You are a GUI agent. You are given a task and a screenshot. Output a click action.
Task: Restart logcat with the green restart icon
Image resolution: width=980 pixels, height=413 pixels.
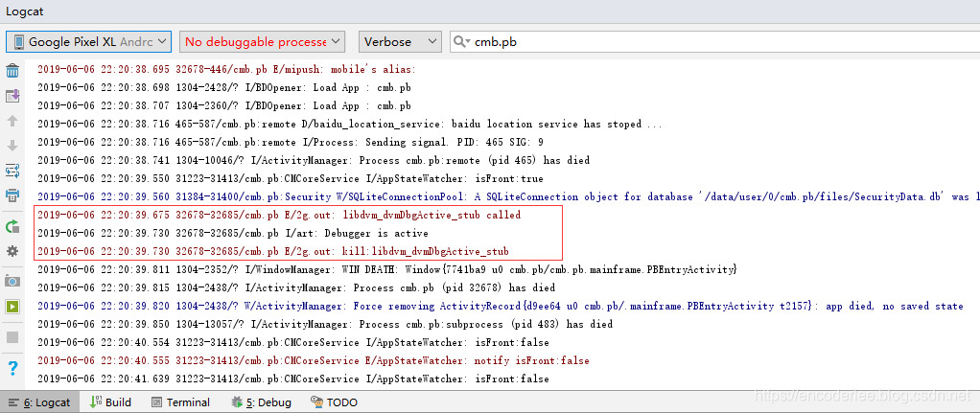[12, 226]
